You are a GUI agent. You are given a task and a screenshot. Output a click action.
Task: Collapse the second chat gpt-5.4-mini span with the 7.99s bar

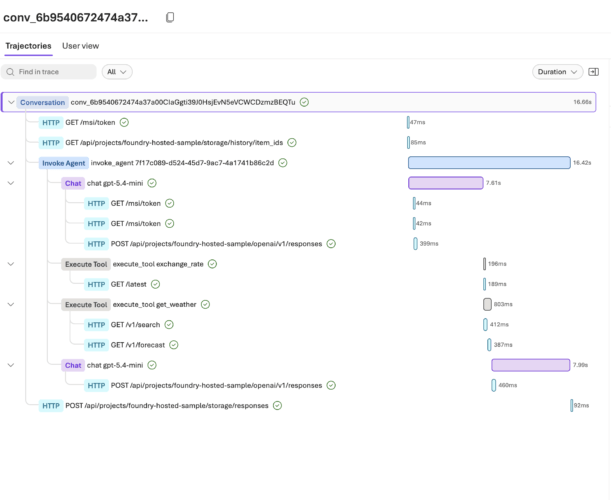click(11, 365)
